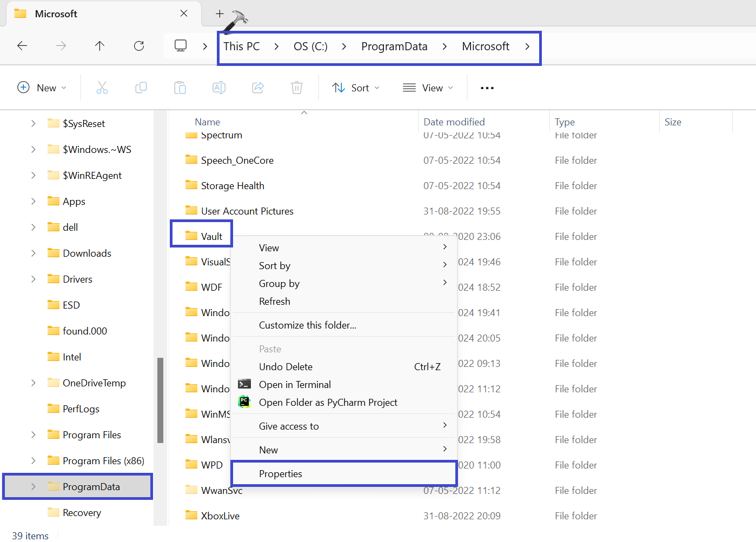The width and height of the screenshot is (756, 542).
Task: Click the Rename icon in the toolbar
Action: pyautogui.click(x=219, y=88)
